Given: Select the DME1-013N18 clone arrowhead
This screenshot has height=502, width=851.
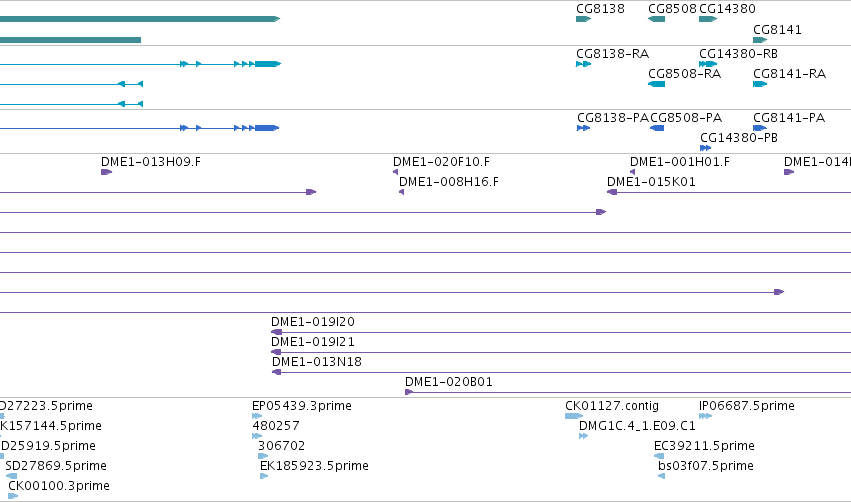Looking at the screenshot, I should (x=277, y=372).
